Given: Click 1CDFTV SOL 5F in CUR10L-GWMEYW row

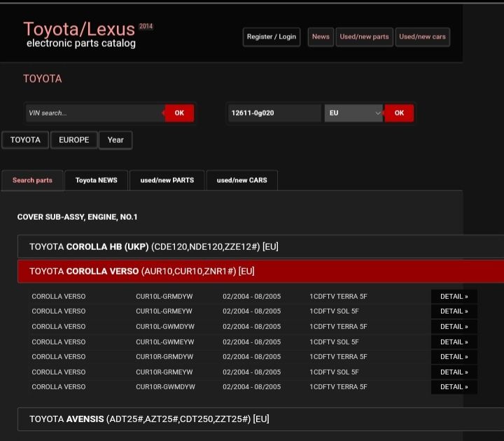Looking at the screenshot, I should [x=335, y=342].
